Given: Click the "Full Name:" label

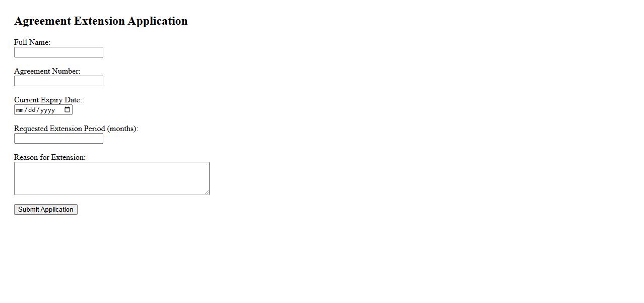Looking at the screenshot, I should click(x=32, y=42).
